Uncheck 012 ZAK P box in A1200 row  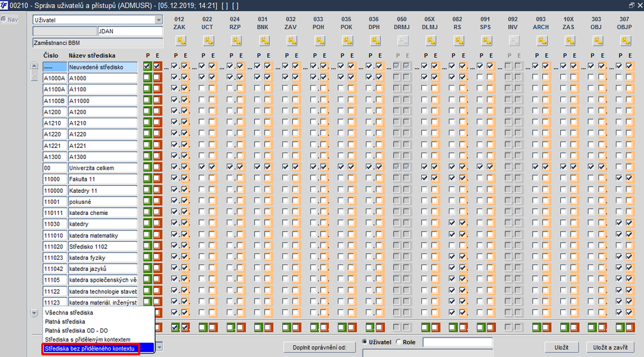(175, 111)
